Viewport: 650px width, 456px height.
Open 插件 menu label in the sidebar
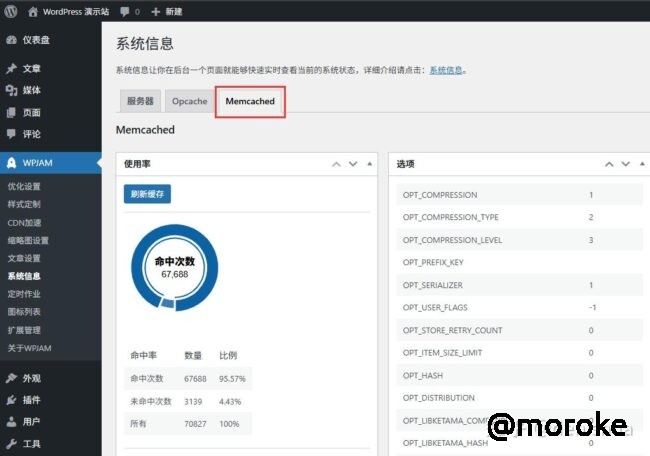click(x=32, y=400)
